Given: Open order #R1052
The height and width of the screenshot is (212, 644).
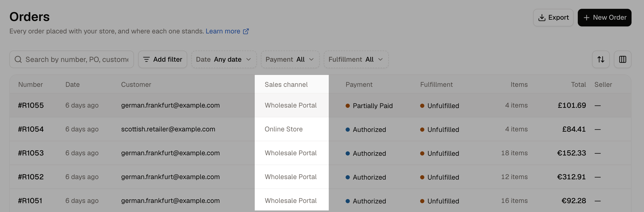Looking at the screenshot, I should coord(31,177).
